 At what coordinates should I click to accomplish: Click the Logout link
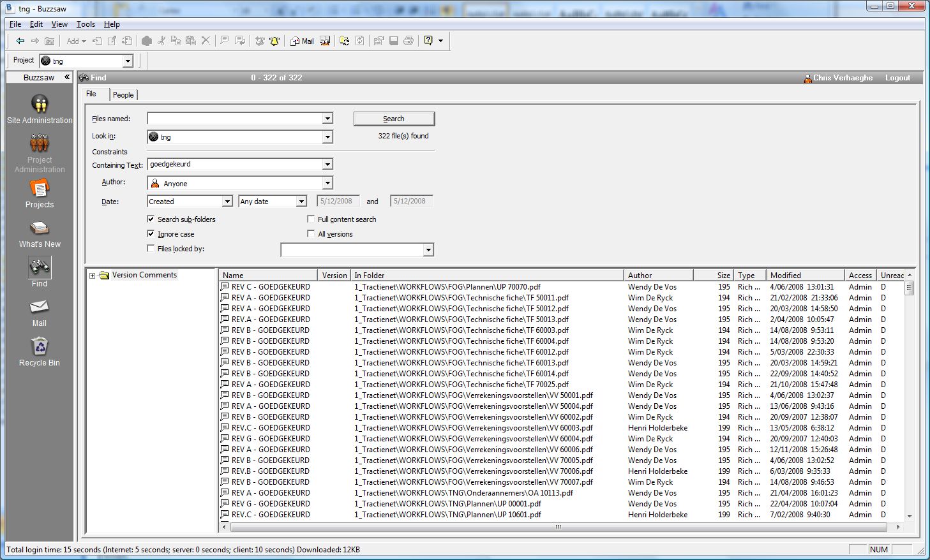click(x=897, y=78)
